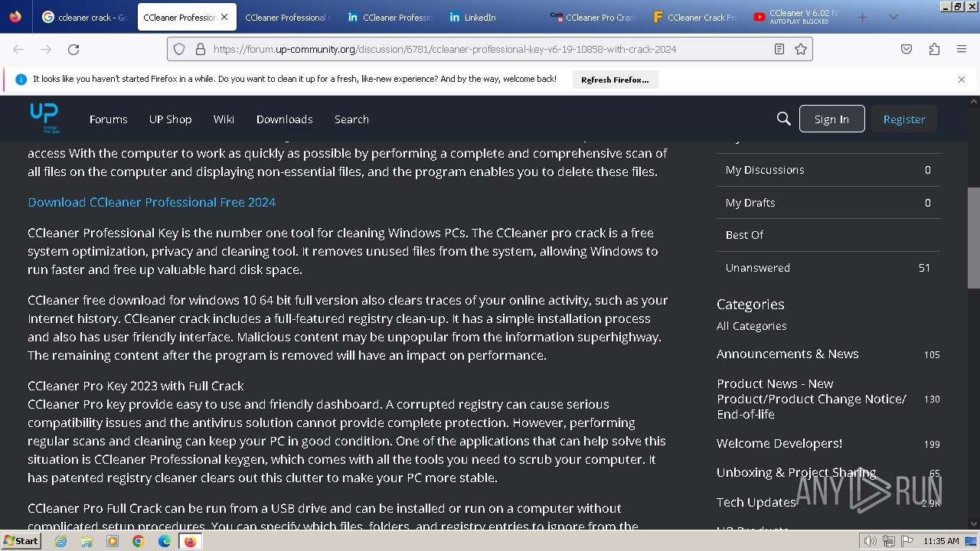The width and height of the screenshot is (980, 551).
Task: Open My Drafts in sidebar
Action: pyautogui.click(x=828, y=203)
